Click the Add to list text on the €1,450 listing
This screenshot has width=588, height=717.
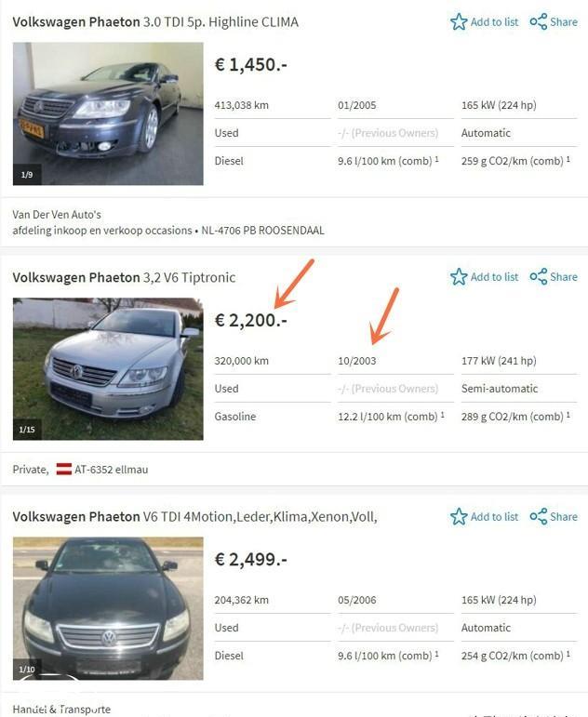(x=495, y=22)
